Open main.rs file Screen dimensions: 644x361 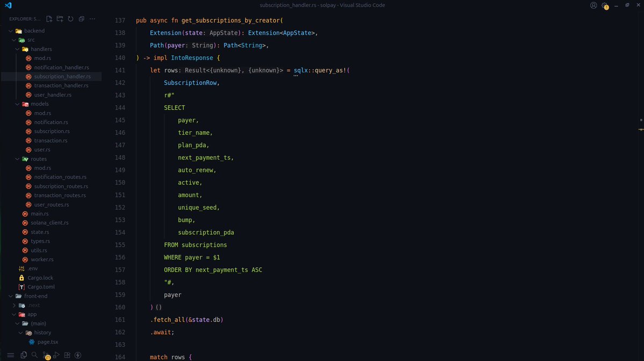[x=39, y=213]
